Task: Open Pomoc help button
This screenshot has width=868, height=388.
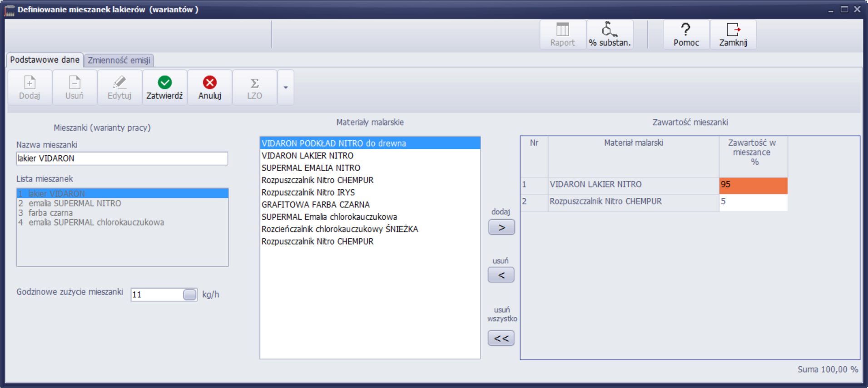Action: pyautogui.click(x=686, y=34)
